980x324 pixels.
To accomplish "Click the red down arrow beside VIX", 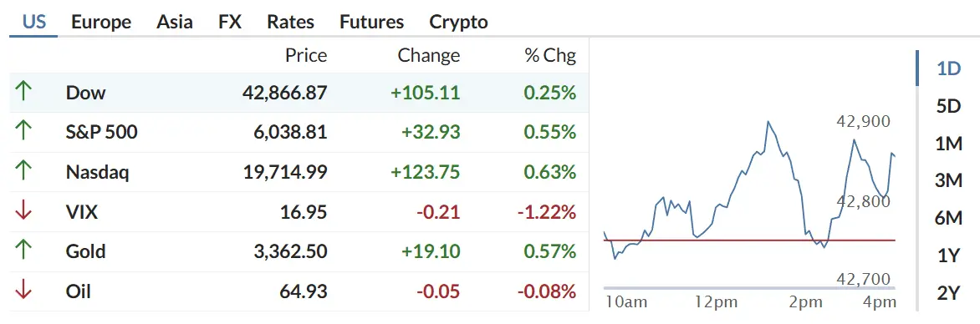I will pyautogui.click(x=23, y=211).
